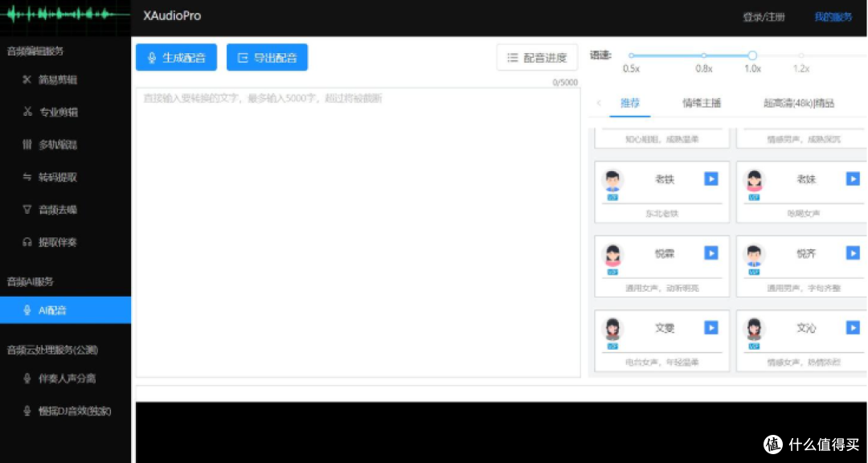Click the microphone icon beside 慢摇DJ音效
Viewport: 868px width, 463px height.
click(x=27, y=411)
